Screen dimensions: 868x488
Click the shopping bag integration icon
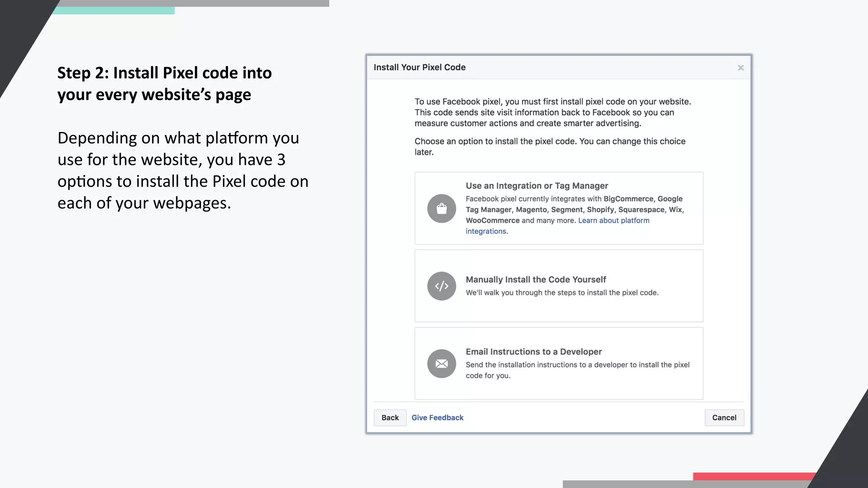441,208
